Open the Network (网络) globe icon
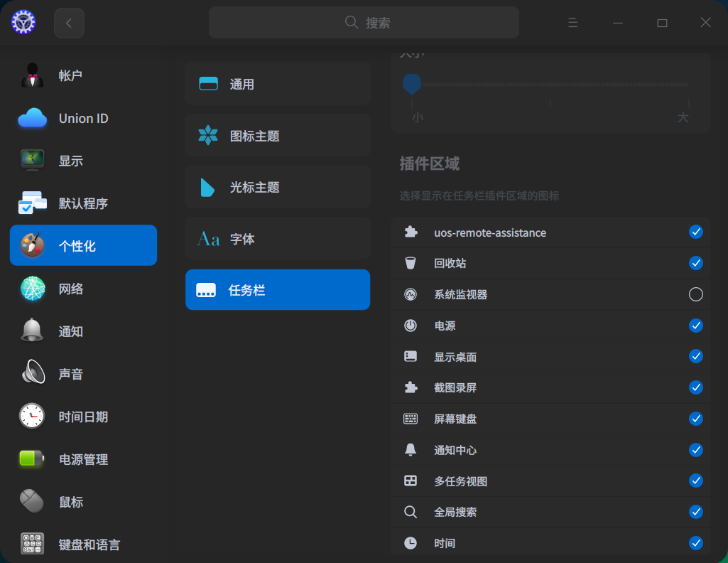728x563 pixels. coord(32,289)
